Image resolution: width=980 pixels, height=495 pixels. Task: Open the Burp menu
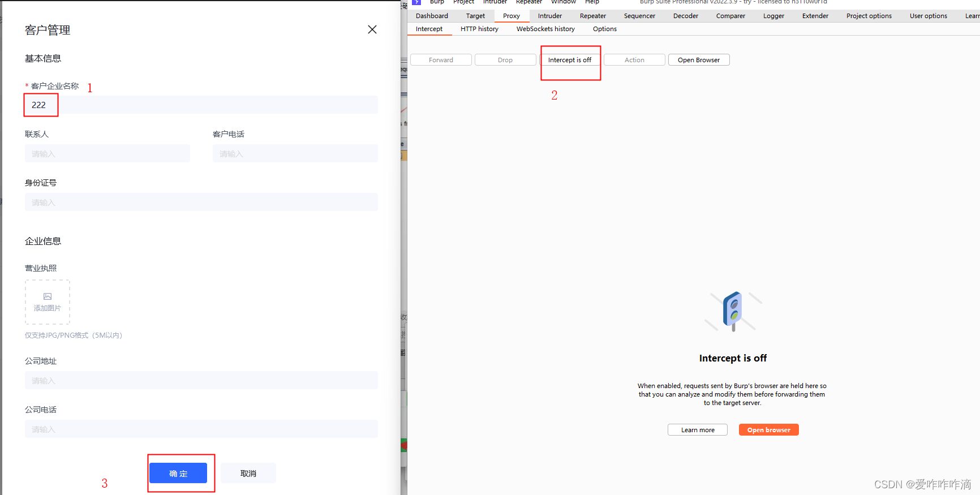point(437,2)
